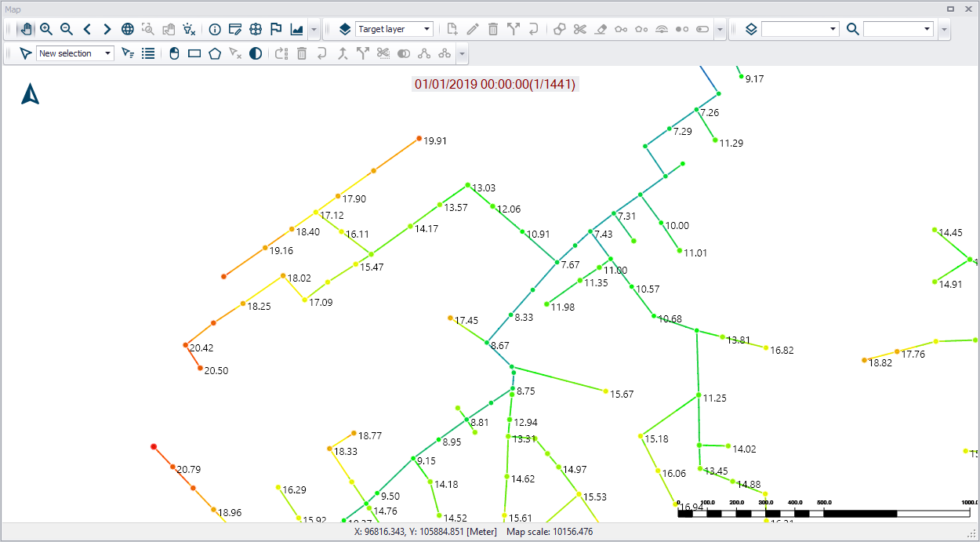Click the target layer stack icon
This screenshot has width=980, height=542.
click(345, 29)
